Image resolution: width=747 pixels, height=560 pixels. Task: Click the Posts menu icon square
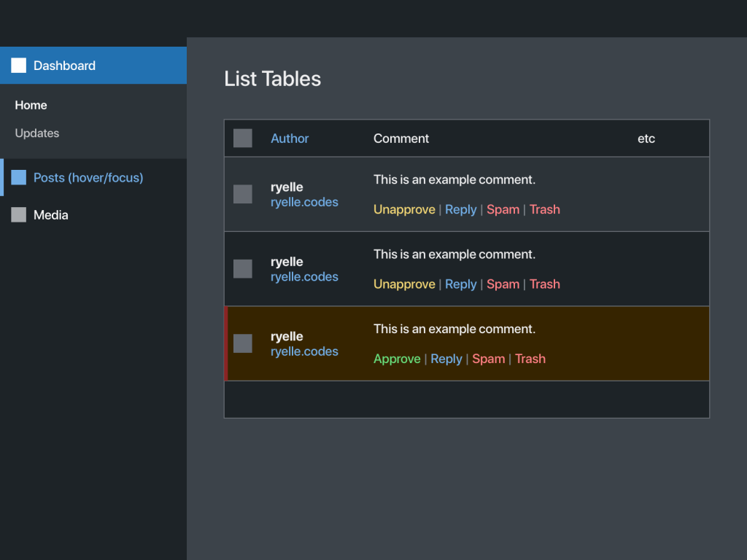[x=18, y=177]
